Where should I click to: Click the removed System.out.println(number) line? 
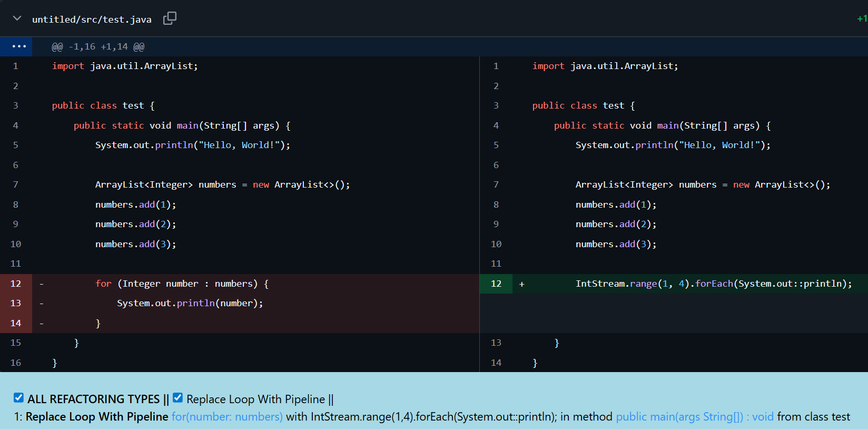pyautogui.click(x=190, y=304)
